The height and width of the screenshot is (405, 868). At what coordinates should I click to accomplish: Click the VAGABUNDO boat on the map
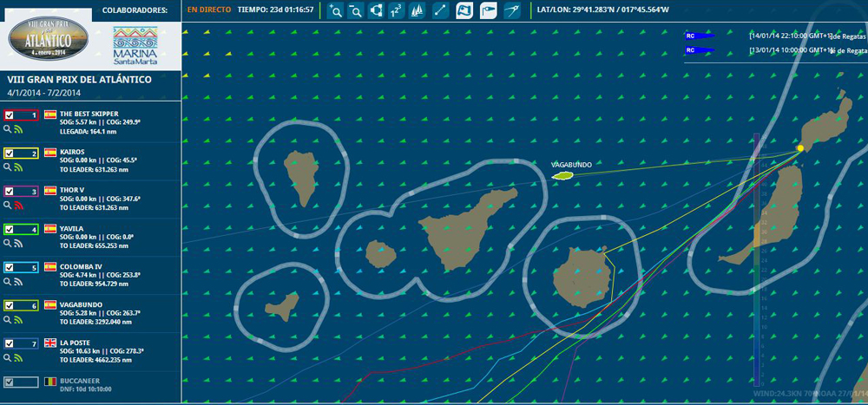click(562, 175)
